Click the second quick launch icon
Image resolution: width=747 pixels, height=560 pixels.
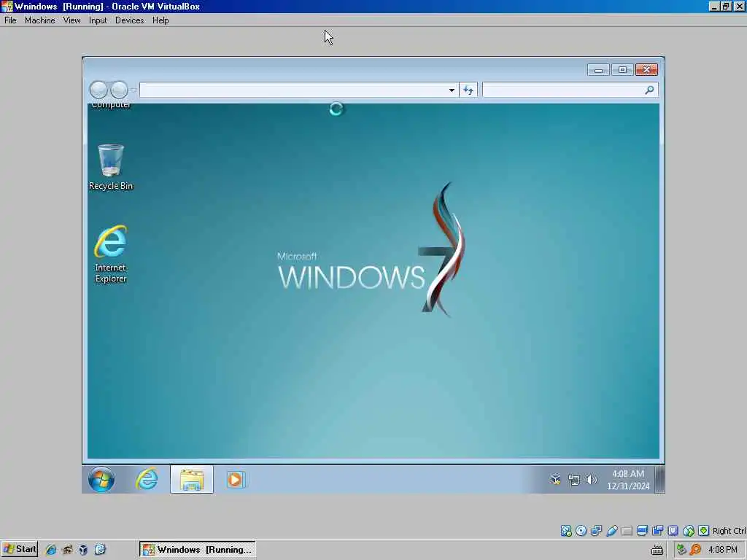point(67,550)
